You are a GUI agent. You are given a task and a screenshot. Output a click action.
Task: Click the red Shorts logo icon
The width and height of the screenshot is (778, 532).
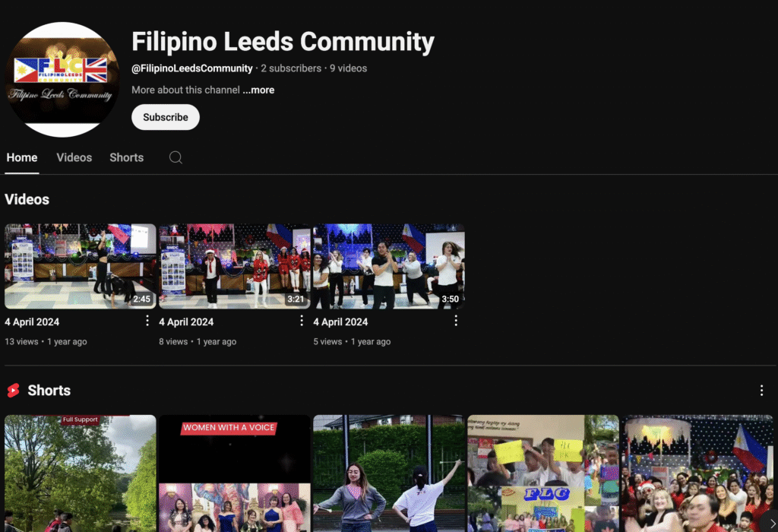(14, 391)
